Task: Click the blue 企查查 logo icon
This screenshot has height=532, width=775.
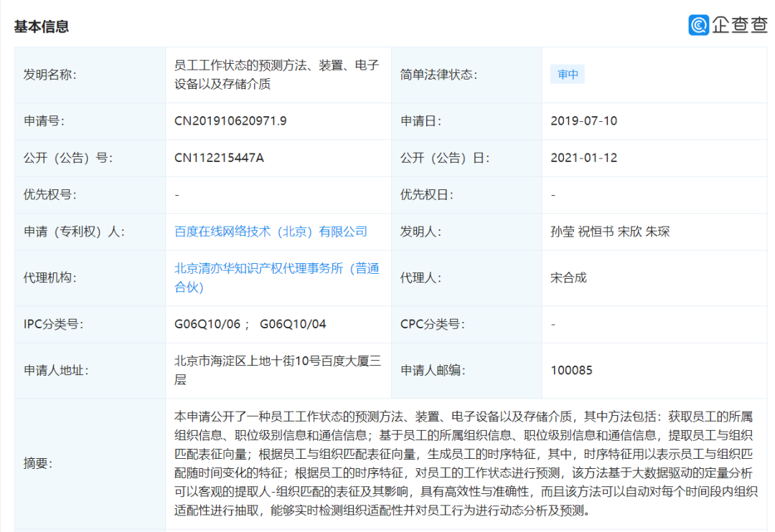Action: point(698,24)
